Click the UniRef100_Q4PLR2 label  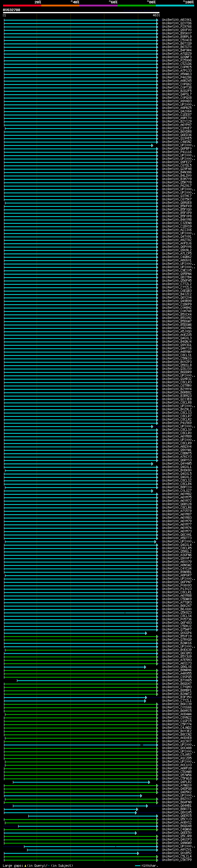(x=176, y=782)
